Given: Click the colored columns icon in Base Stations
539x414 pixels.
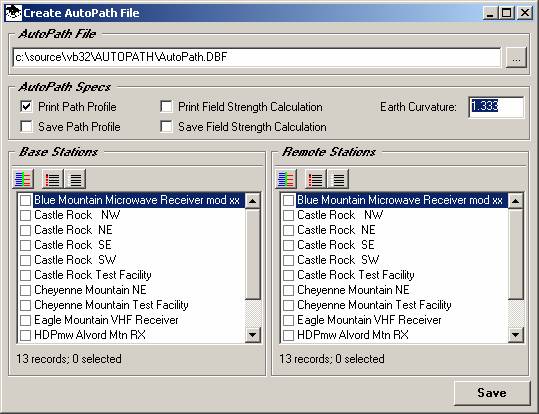Looking at the screenshot, I should point(23,179).
